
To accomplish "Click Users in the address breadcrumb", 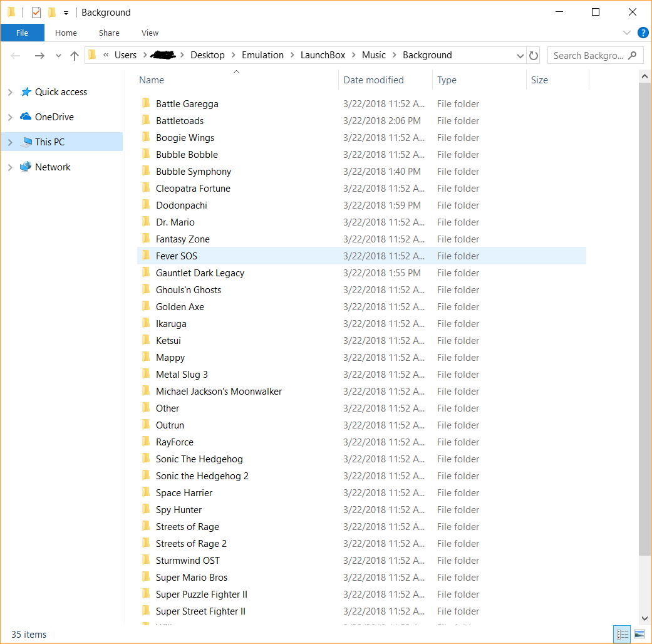I will click(x=125, y=55).
